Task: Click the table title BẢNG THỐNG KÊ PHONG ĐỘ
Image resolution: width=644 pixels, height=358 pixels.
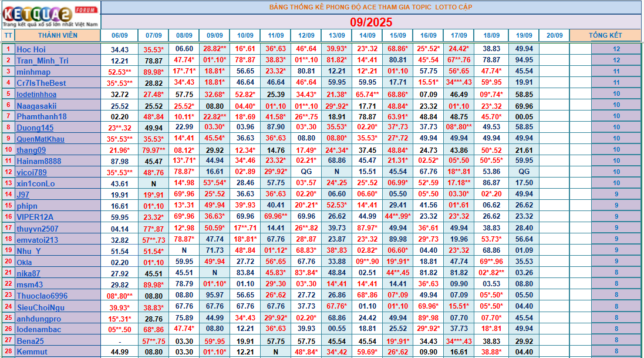Action: pos(370,7)
